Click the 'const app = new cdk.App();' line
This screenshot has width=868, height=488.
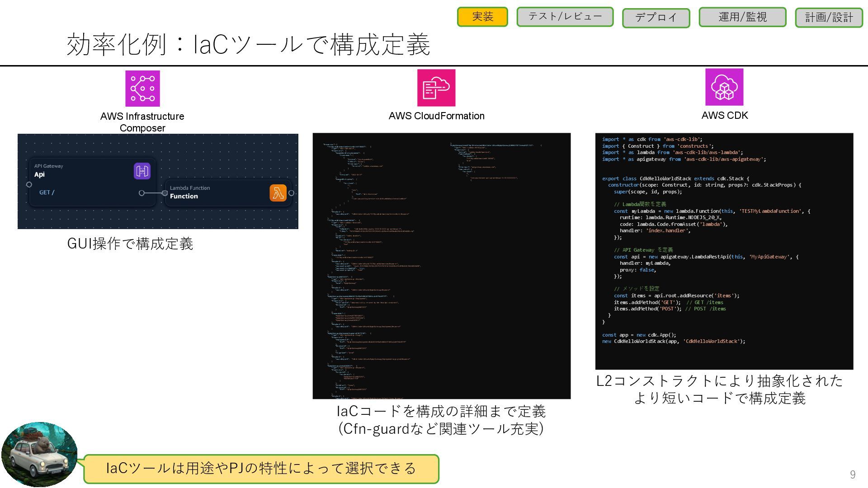(639, 335)
